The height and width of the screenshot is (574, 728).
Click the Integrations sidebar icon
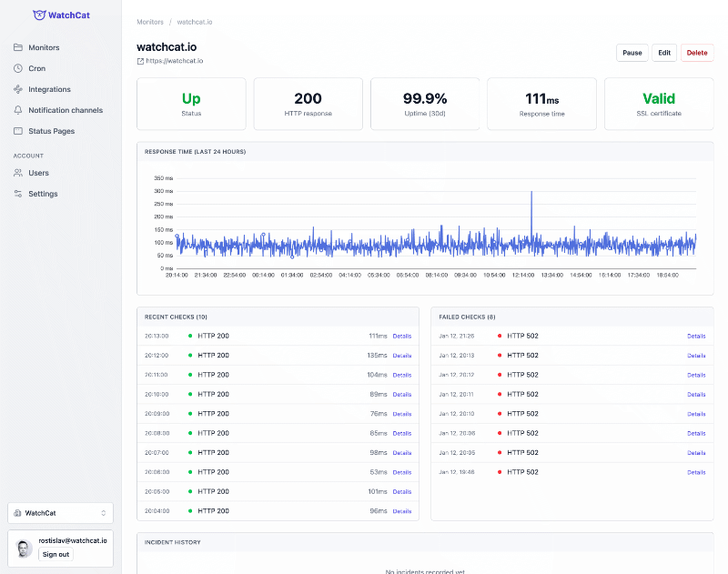19,89
